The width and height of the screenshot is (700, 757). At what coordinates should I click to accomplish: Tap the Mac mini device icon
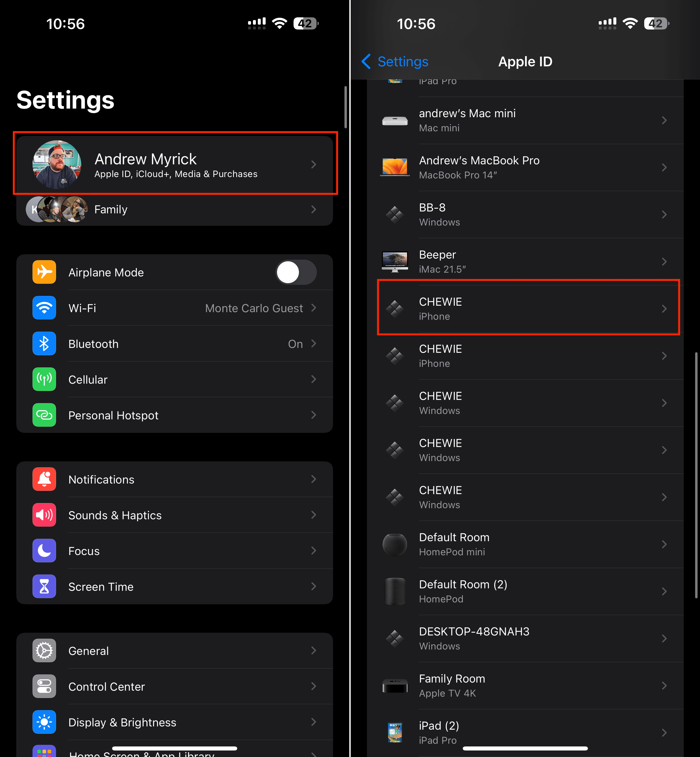(395, 121)
